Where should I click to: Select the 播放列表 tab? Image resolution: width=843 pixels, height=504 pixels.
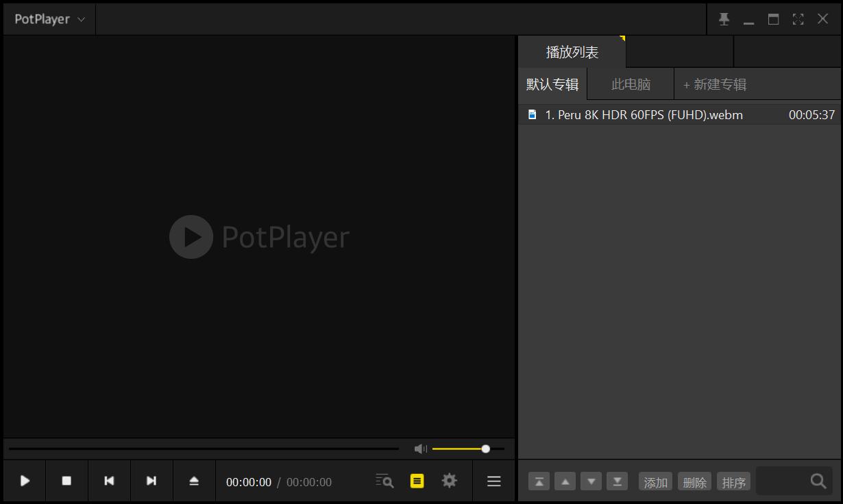point(572,51)
